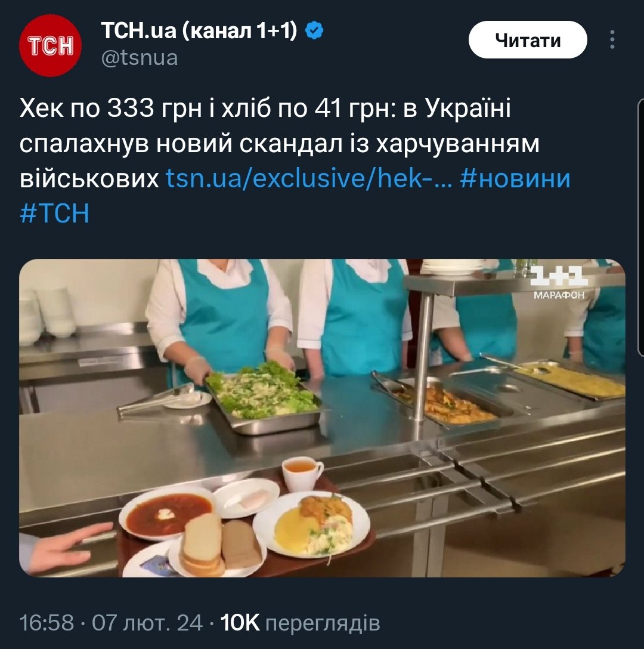The height and width of the screenshot is (649, 644).
Task: Select the #ТСН hashtag
Action: 55,213
